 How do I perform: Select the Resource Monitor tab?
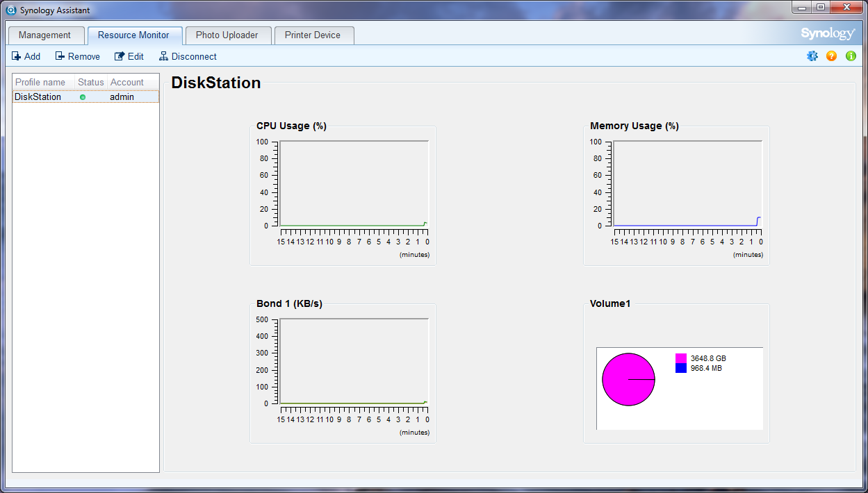tap(133, 35)
